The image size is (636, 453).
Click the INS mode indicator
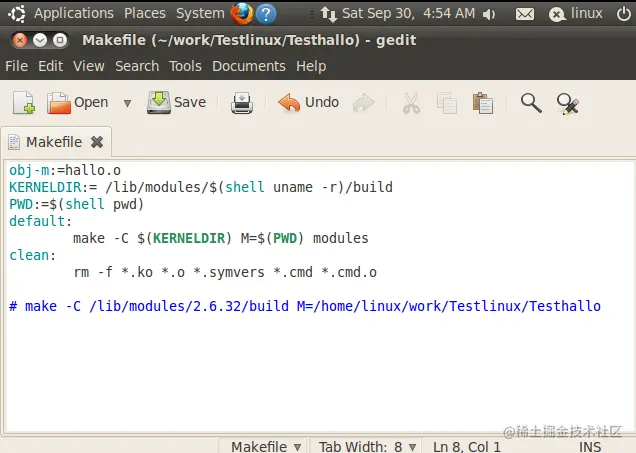[x=590, y=447]
